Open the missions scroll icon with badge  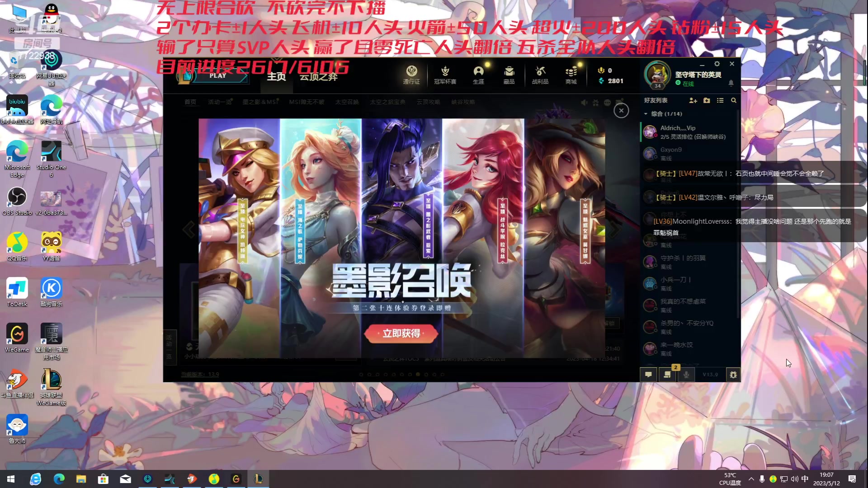(667, 375)
